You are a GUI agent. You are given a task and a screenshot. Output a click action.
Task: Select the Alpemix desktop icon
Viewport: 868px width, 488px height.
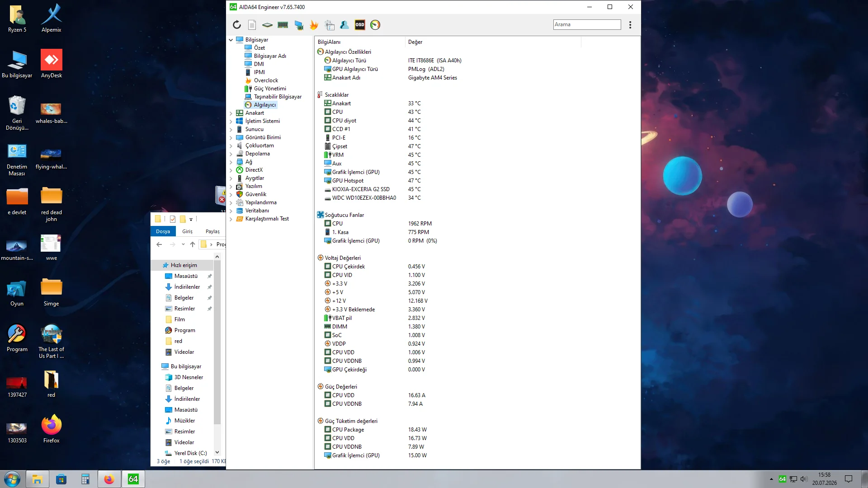click(52, 19)
